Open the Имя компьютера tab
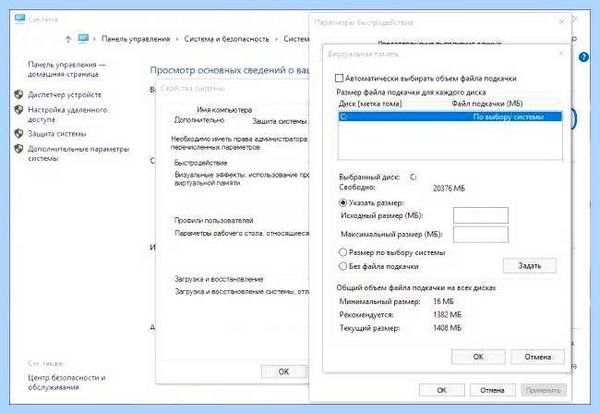Screen dimensions: 600x414 (224, 110)
